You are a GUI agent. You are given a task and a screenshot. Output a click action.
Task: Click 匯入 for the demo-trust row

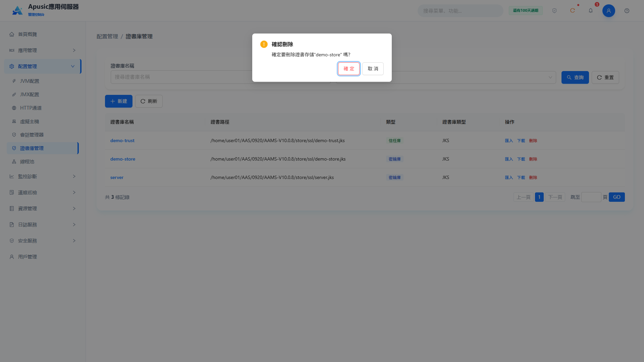click(509, 140)
